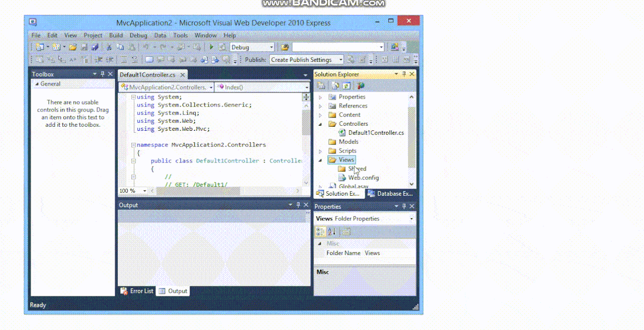This screenshot has width=644, height=330.
Task: Click the Copy icon in toolbar
Action: [x=120, y=47]
